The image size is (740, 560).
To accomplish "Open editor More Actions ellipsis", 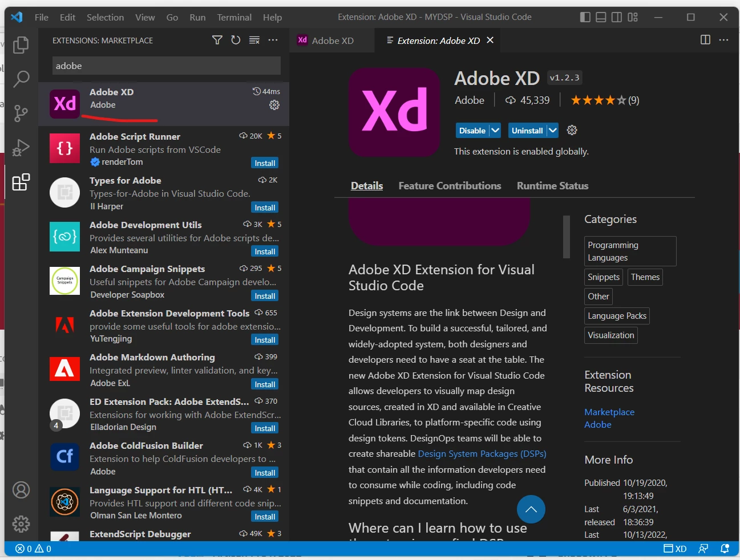I will tap(724, 40).
